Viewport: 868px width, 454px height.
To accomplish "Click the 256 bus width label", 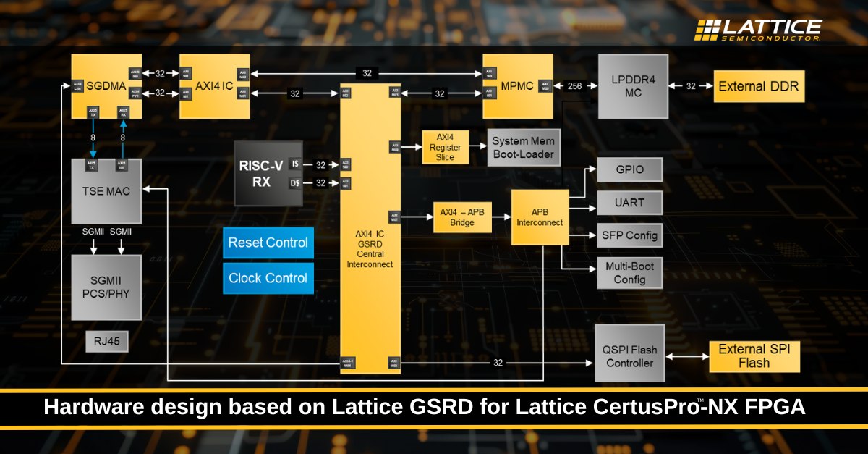I will click(575, 86).
